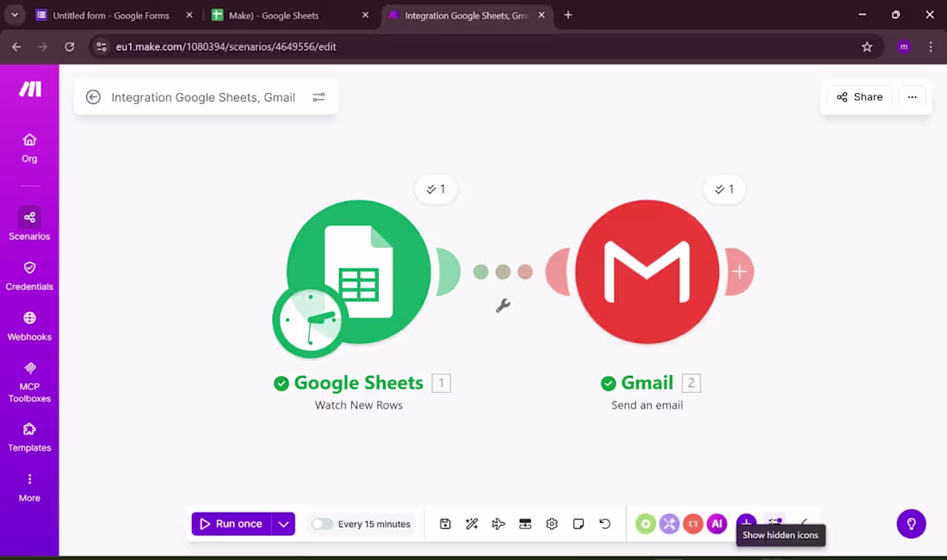
Task: Open scenario settings sliders icon beside the title
Action: pyautogui.click(x=319, y=97)
